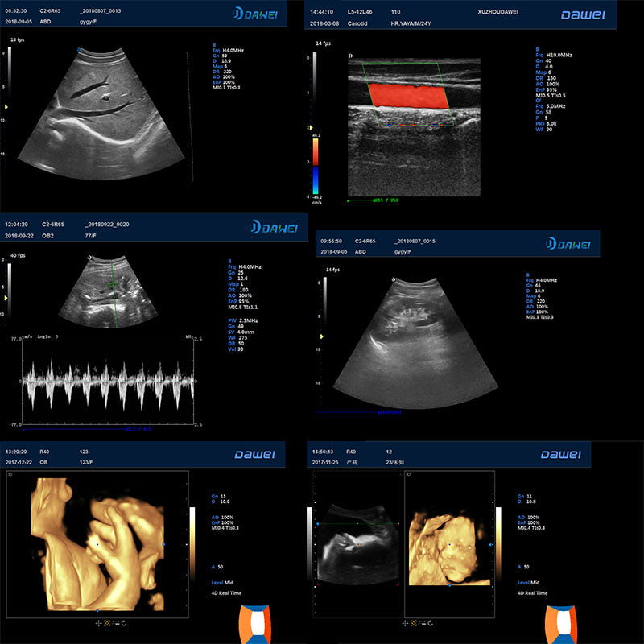This screenshot has width=644, height=644.
Task: Click the orientation cube in the 14:50:13 panel
Action: click(561, 625)
